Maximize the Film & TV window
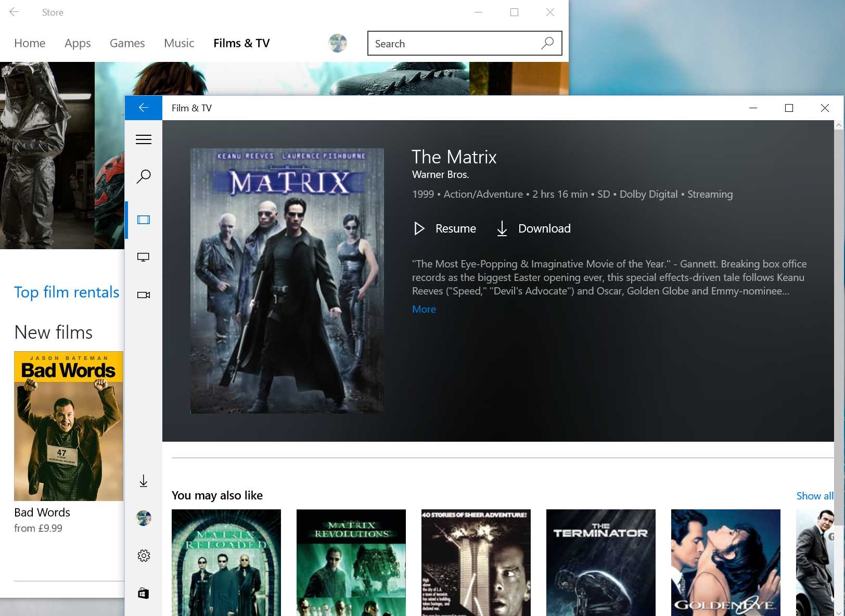Screen dimensions: 845x616 [x=789, y=108]
